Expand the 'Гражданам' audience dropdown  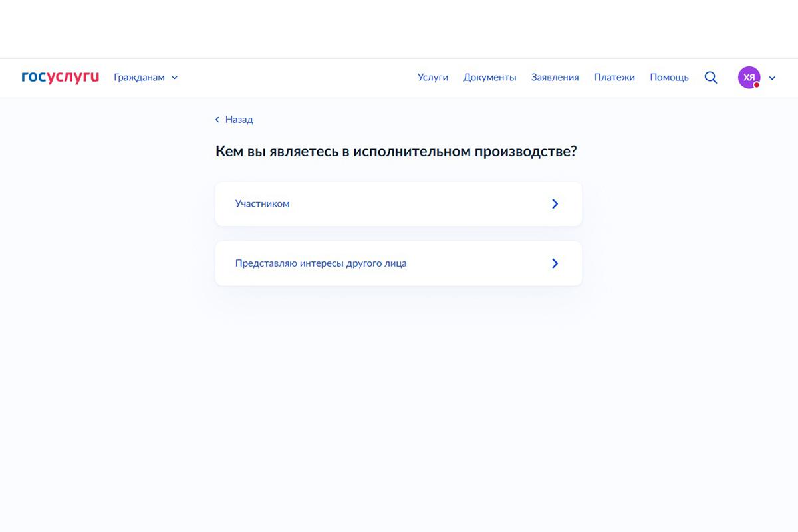140,77
